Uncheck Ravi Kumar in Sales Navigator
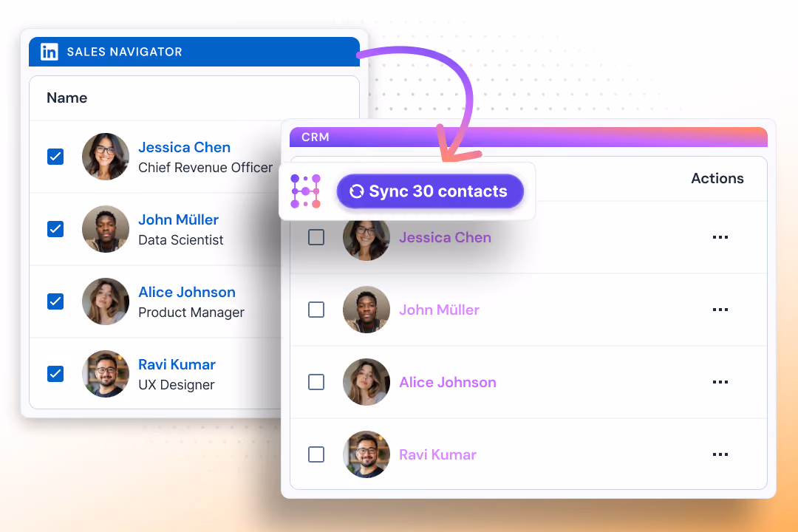The height and width of the screenshot is (532, 798). [x=55, y=374]
